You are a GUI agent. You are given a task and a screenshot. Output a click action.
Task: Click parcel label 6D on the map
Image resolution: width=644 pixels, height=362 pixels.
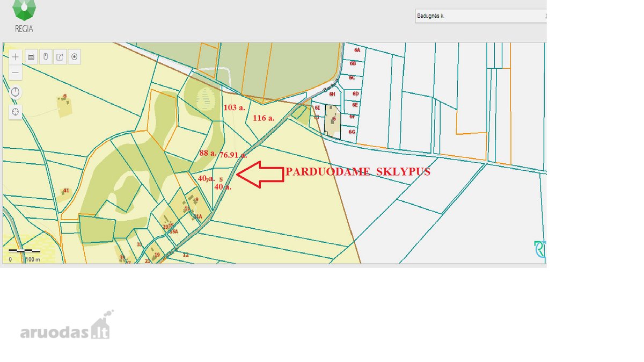356,94
